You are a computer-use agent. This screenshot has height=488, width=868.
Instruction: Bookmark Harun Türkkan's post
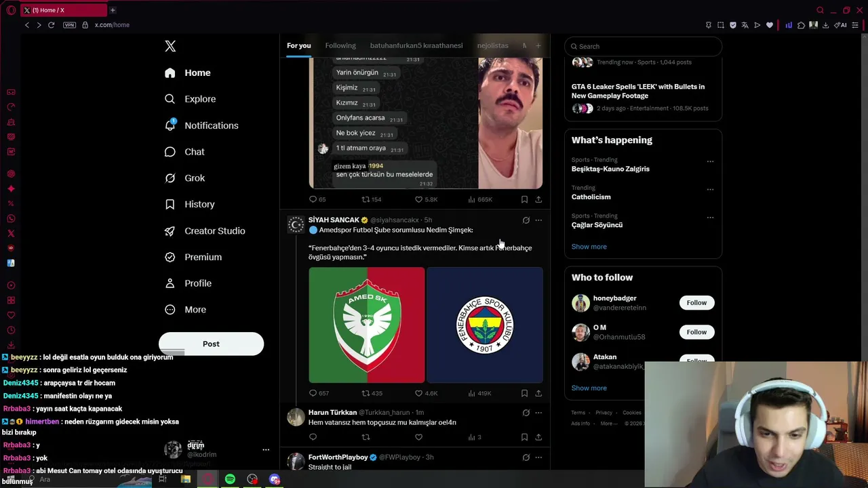pos(524,437)
